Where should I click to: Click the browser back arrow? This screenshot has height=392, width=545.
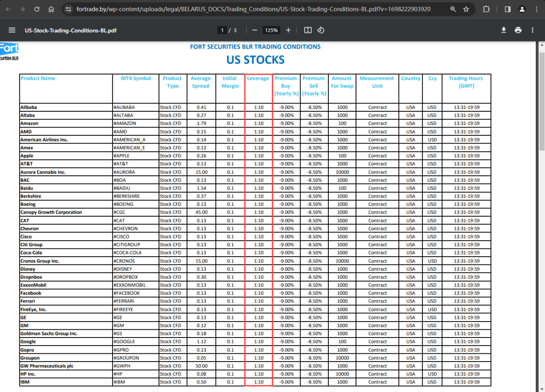(8, 9)
